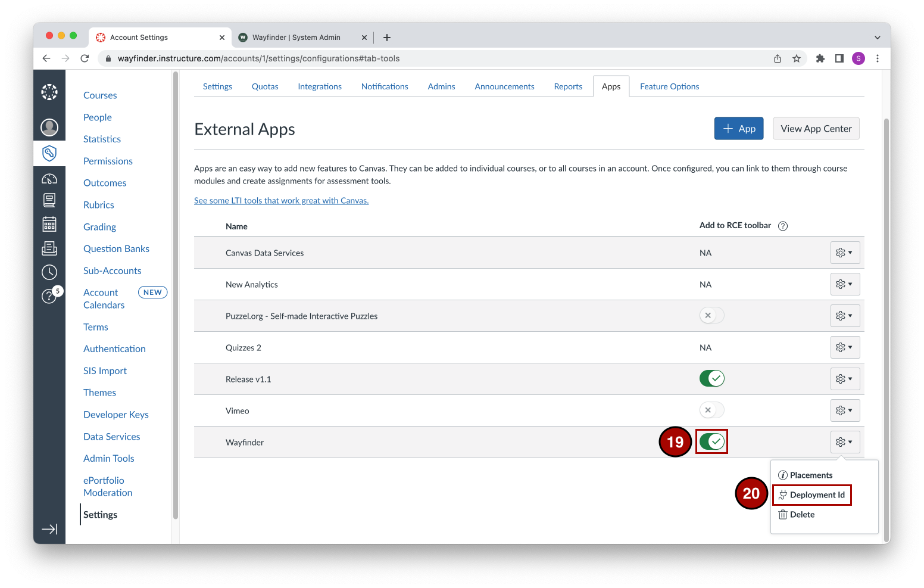
Task: Enable RCE toolbar for Puzzel.org
Action: pyautogui.click(x=712, y=315)
